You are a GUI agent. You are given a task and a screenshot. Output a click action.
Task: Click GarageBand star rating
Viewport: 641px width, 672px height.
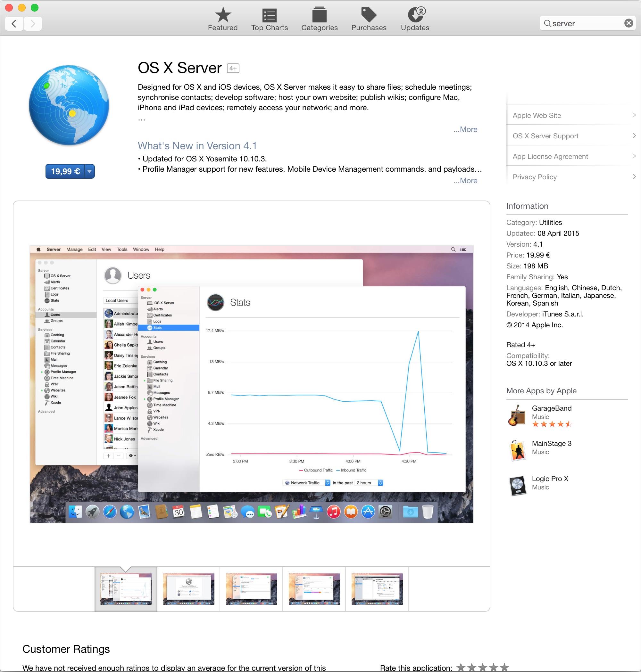(x=552, y=424)
